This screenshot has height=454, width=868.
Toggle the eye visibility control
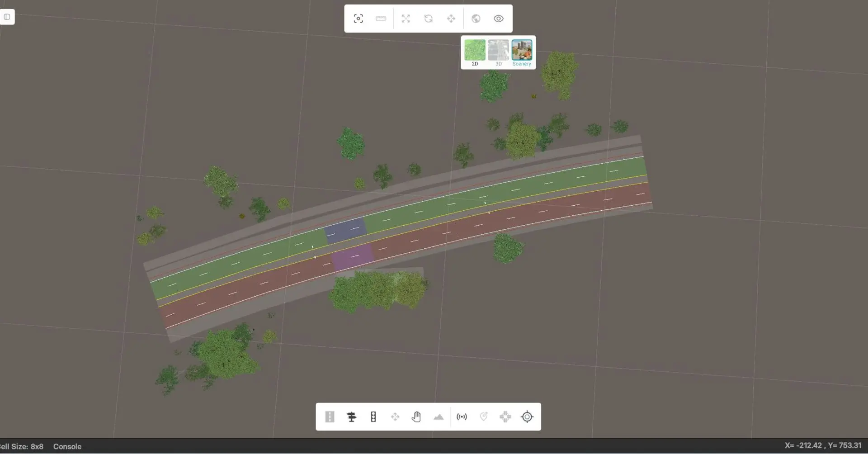pos(498,19)
